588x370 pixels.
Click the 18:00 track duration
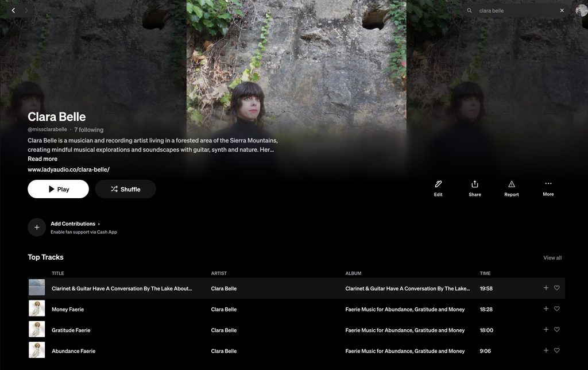(x=486, y=330)
